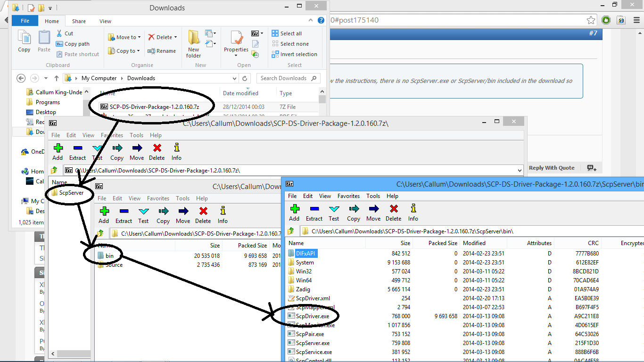Viewport: 644px width, 362px height.
Task: Open Explorer address bar history dropdown
Action: tap(234, 78)
